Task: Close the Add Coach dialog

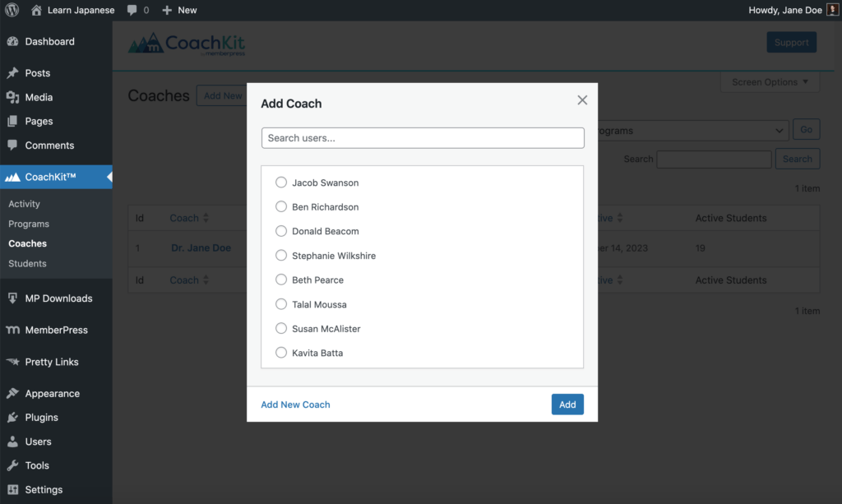Action: (582, 100)
